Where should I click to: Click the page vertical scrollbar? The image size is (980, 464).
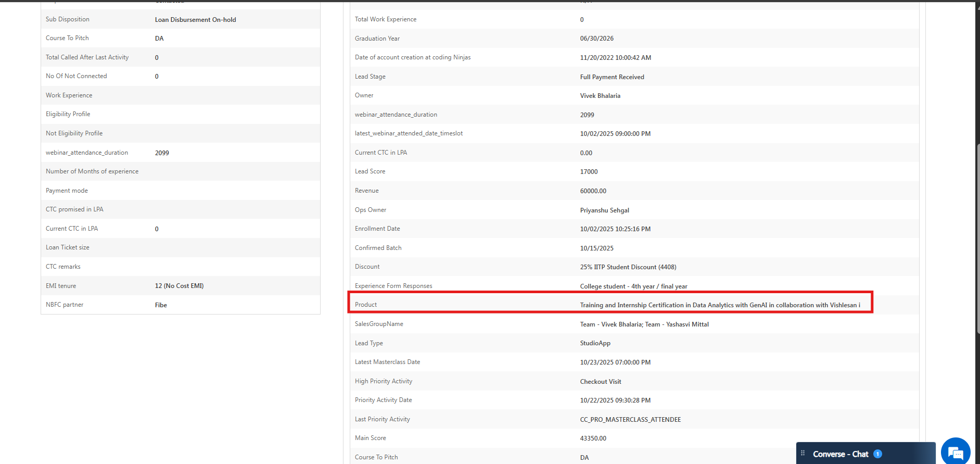click(x=977, y=234)
